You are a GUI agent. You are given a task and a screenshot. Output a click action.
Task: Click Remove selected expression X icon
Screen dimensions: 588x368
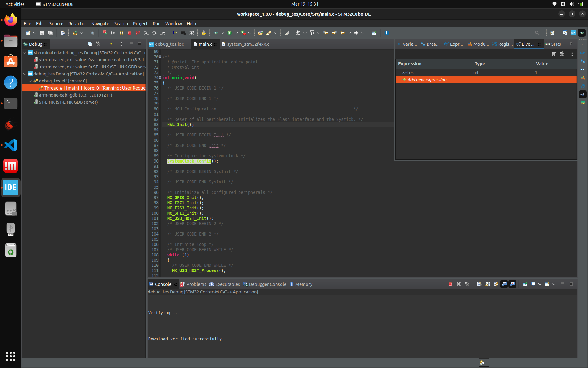pyautogui.click(x=553, y=54)
